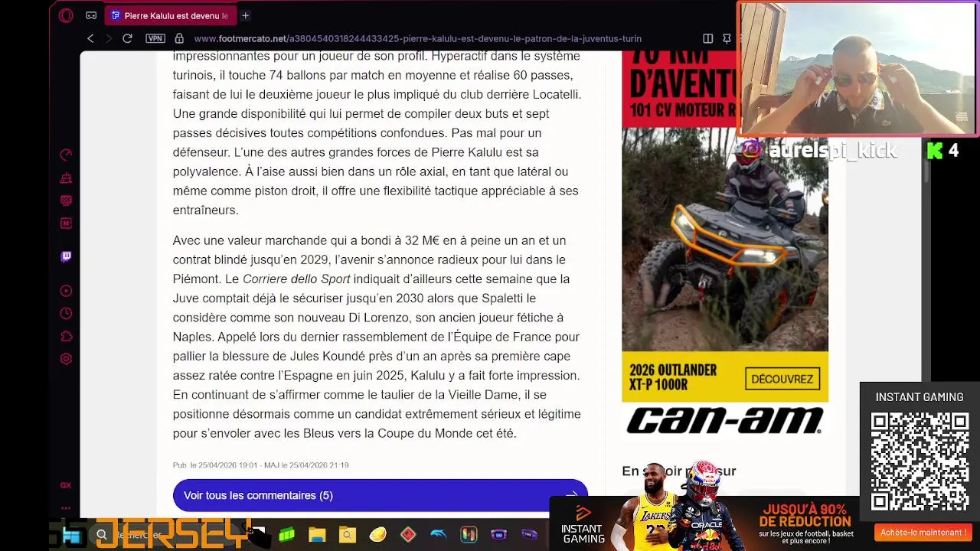The height and width of the screenshot is (551, 980).
Task: Click the '2026 OUTLANDER XT-P 1000R' ad text
Action: [x=673, y=377]
